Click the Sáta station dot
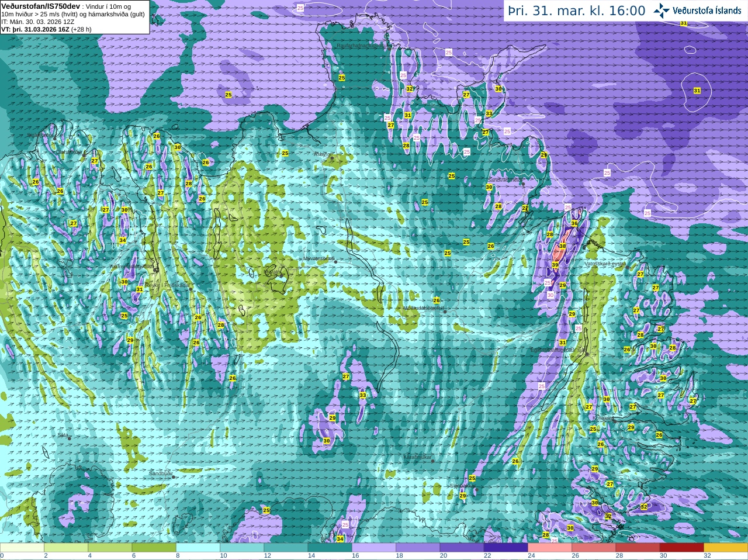748x560 pixels. point(70,438)
